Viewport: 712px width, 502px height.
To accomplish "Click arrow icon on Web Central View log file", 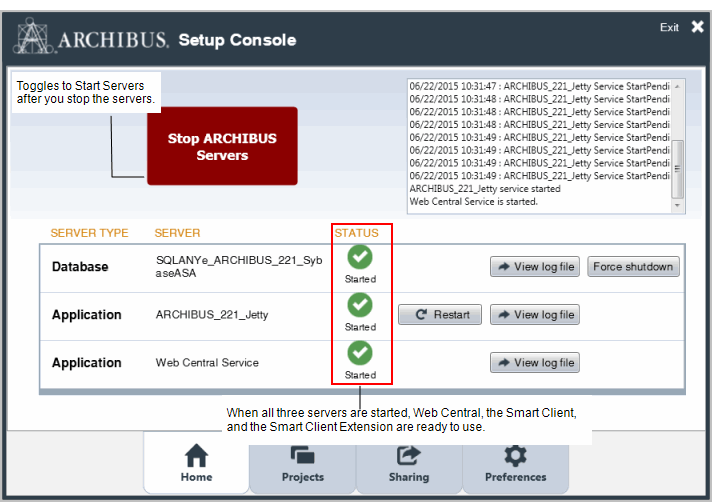I will tap(504, 363).
